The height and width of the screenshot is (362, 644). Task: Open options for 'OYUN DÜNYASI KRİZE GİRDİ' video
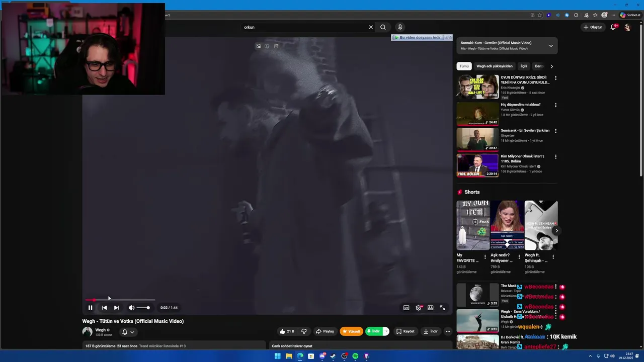(x=555, y=78)
